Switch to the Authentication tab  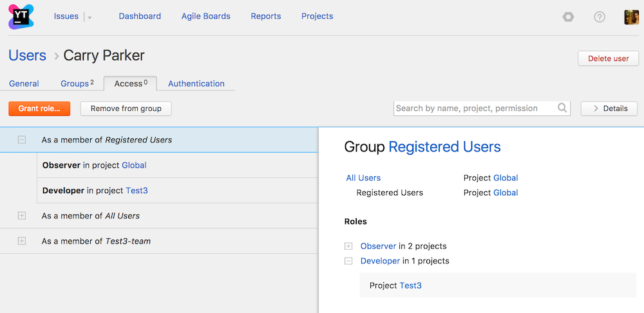(196, 84)
